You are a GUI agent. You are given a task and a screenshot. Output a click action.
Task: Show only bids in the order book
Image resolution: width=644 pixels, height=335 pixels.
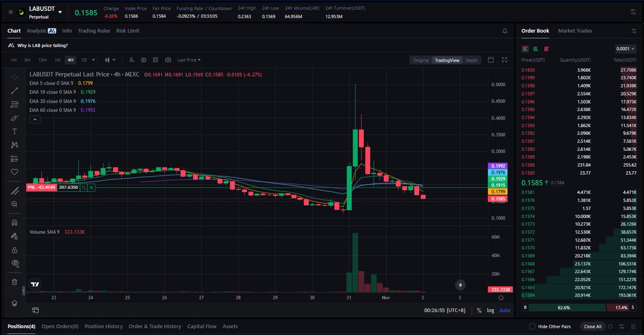pyautogui.click(x=536, y=49)
